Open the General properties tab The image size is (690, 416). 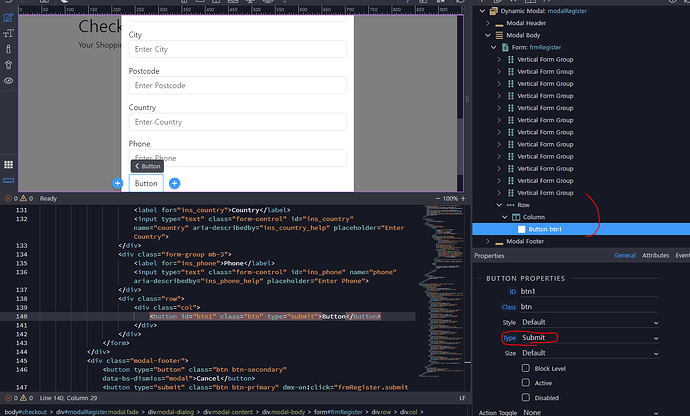(x=625, y=256)
